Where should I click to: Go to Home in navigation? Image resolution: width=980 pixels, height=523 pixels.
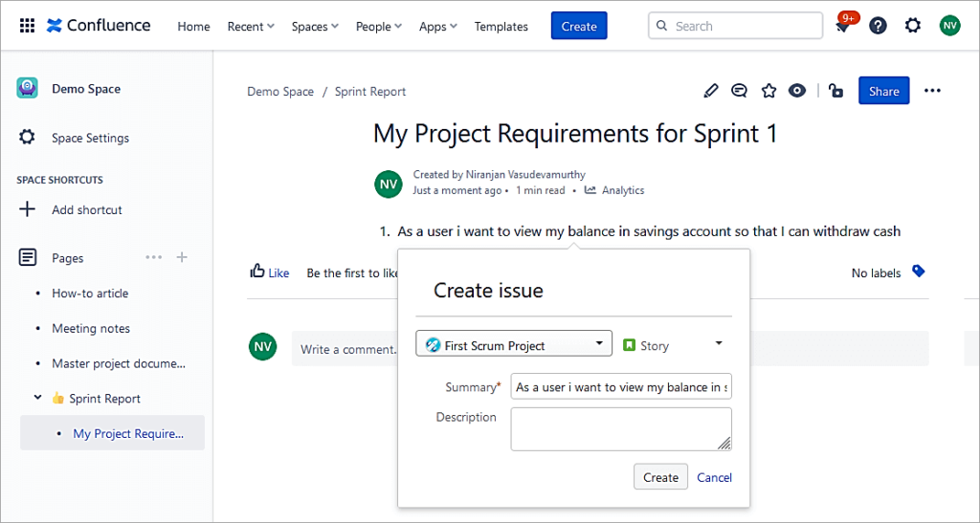tap(193, 26)
